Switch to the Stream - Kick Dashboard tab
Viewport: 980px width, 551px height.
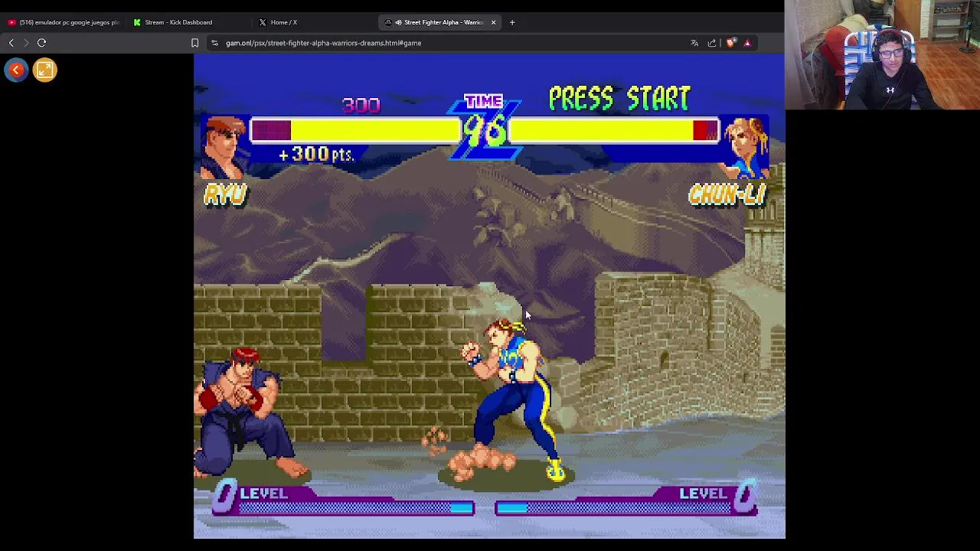(x=188, y=22)
